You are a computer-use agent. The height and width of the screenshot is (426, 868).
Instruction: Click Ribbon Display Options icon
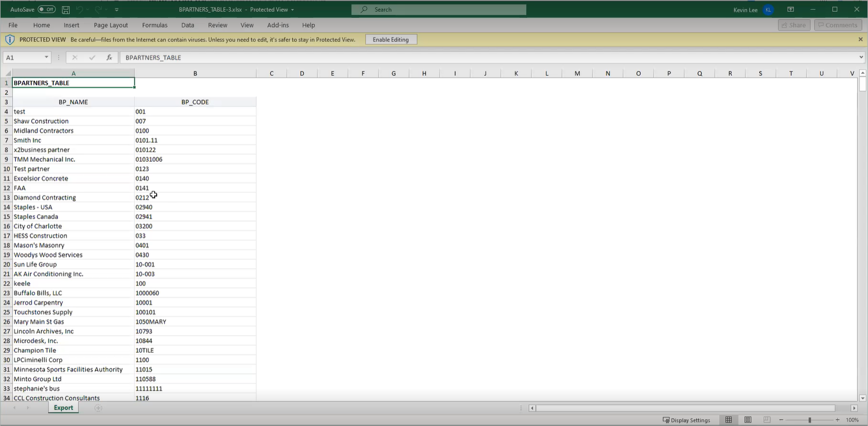[790, 9]
